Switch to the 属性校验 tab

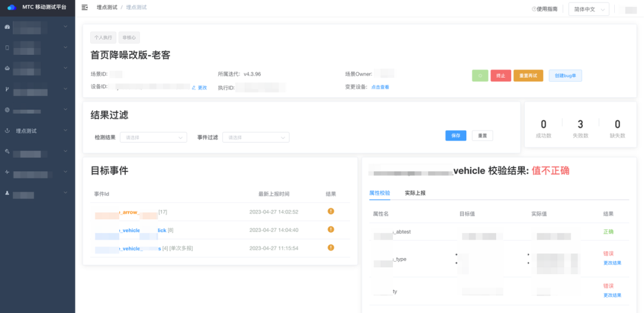coord(379,193)
